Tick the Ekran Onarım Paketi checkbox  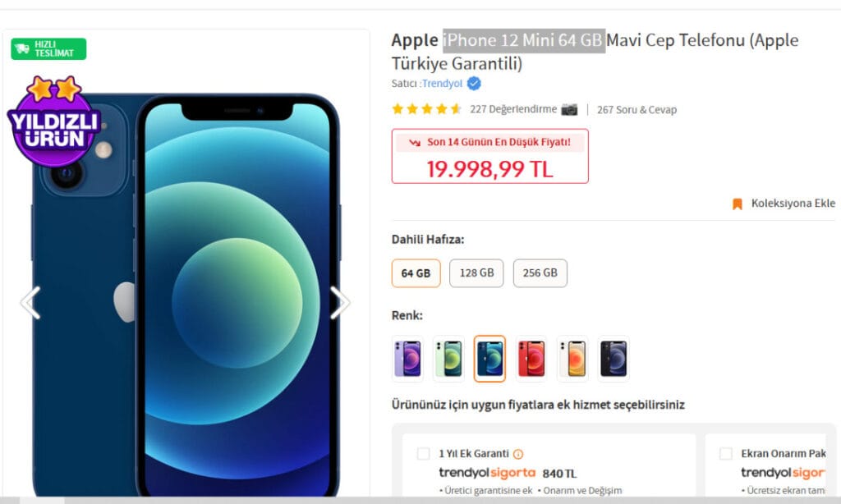(x=726, y=454)
